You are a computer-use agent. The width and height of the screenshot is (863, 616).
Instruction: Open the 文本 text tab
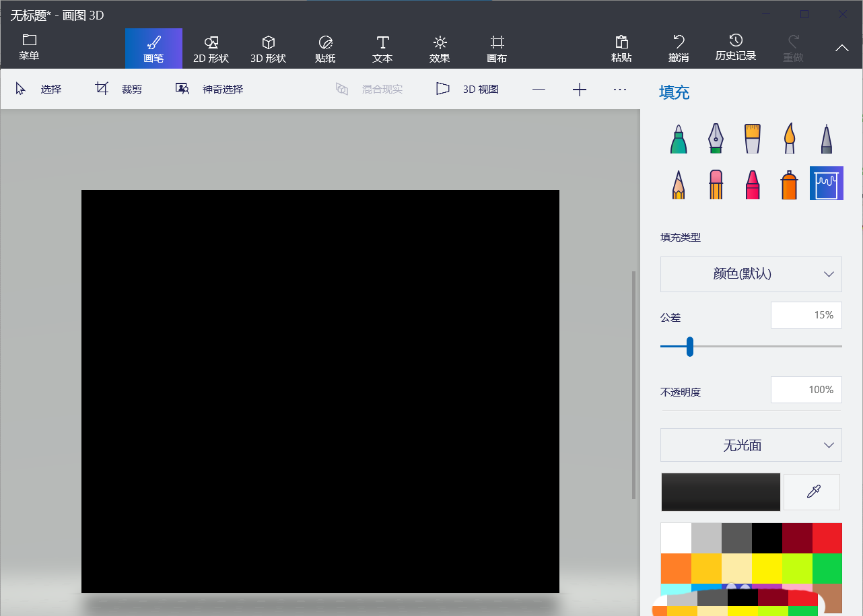(382, 48)
